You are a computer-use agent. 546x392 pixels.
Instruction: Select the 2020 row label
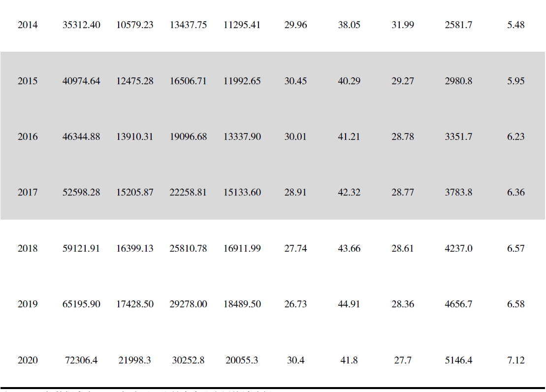tap(28, 360)
